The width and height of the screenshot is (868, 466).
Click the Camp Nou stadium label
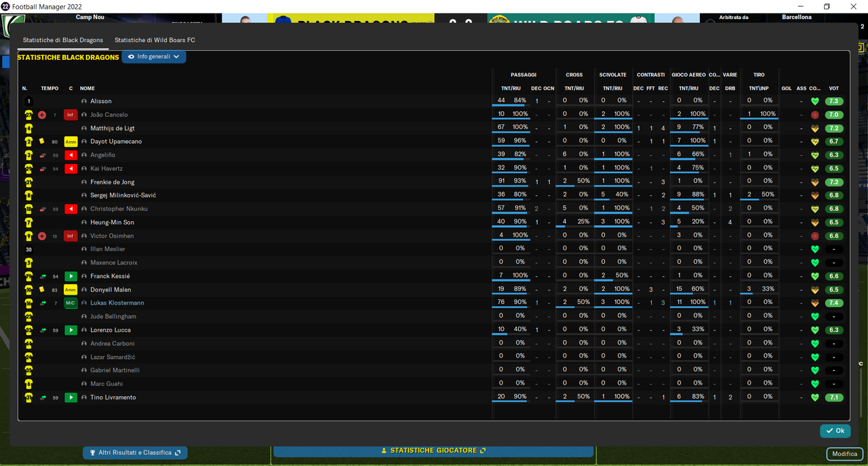90,17
